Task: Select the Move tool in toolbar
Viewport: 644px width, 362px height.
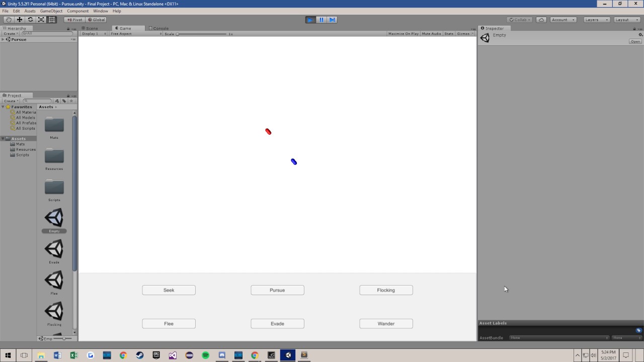Action: point(20,20)
